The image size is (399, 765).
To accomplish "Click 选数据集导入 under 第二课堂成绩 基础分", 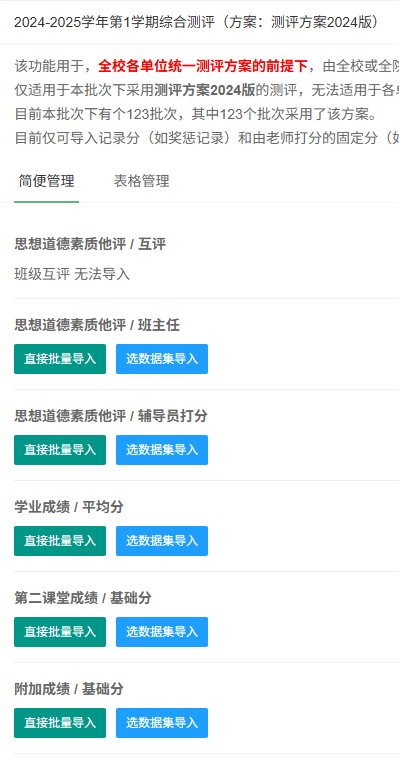I will click(x=162, y=632).
